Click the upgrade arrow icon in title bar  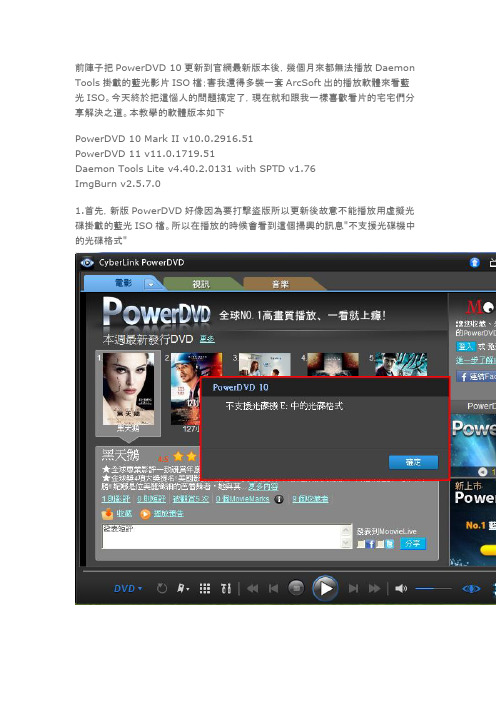[x=475, y=262]
